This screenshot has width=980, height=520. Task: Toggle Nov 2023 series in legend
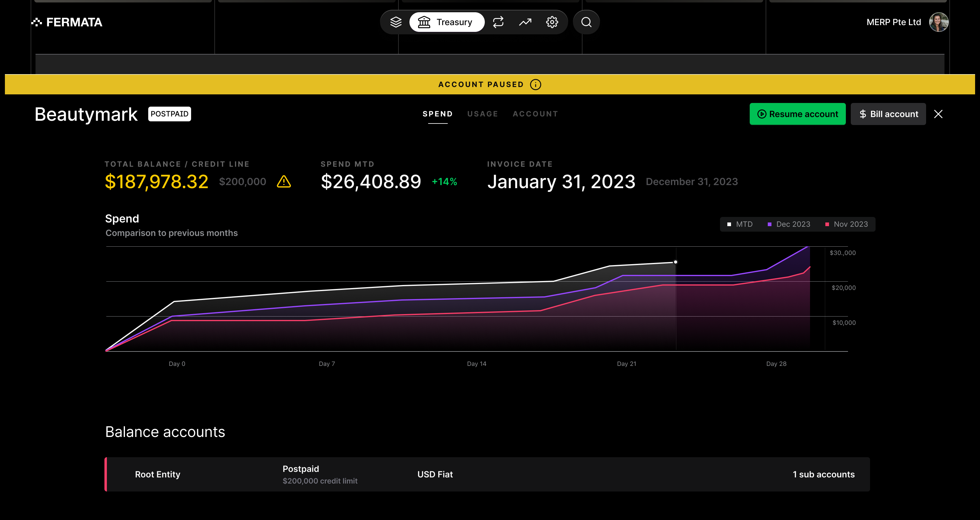click(x=846, y=224)
